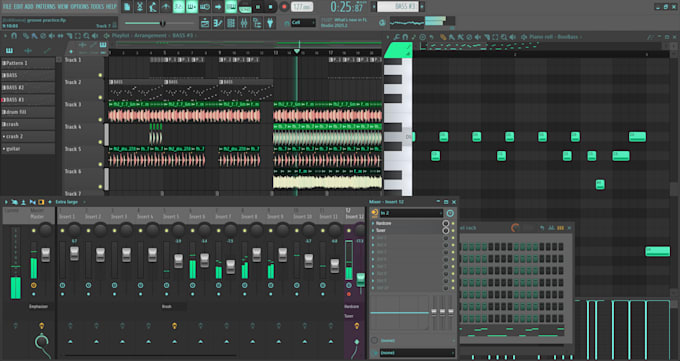Open the BASS #3 pattern selector
This screenshot has width=680, height=361.
(398, 7)
